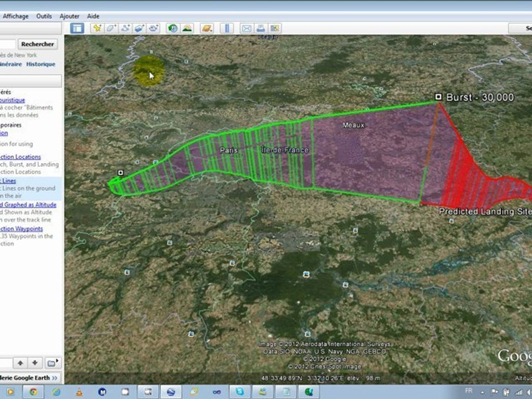Click the Burst - 30,000 placemark icon
Screen dimensions: 532x399
pos(438,97)
